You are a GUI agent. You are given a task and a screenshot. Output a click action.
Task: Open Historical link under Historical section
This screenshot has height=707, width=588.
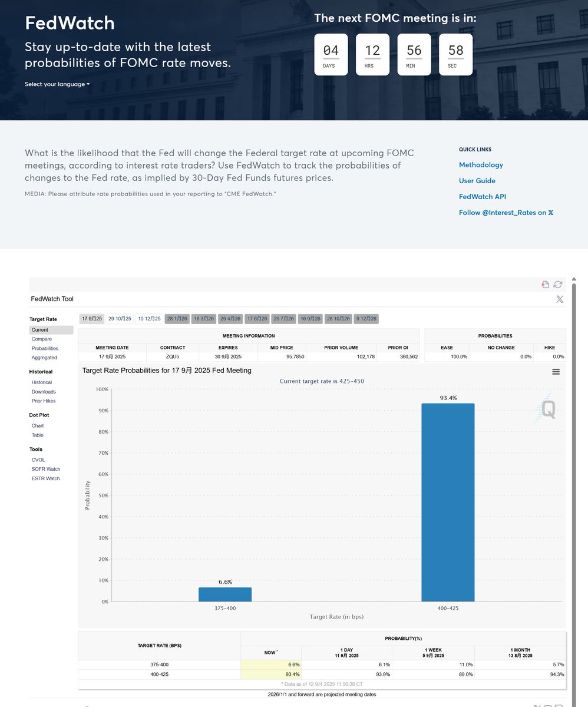pos(42,382)
